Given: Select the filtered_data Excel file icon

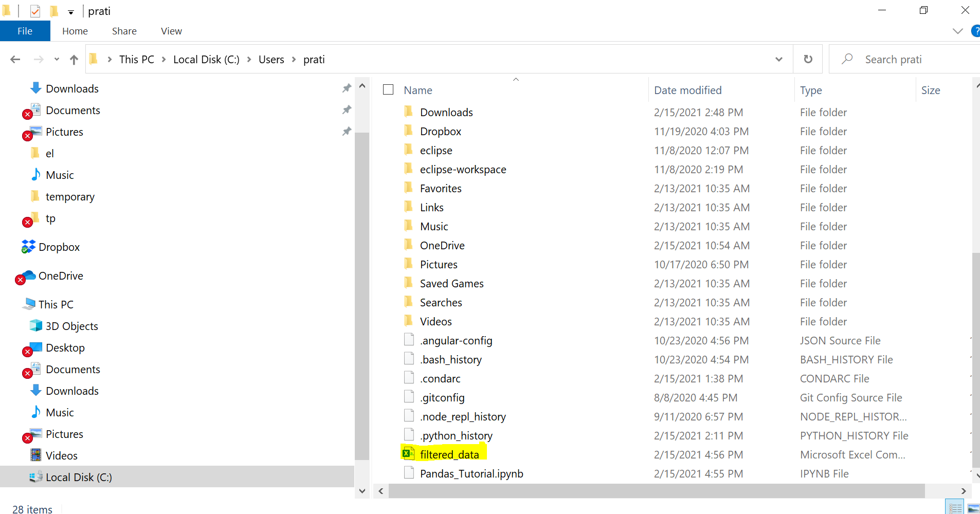Looking at the screenshot, I should (x=408, y=454).
